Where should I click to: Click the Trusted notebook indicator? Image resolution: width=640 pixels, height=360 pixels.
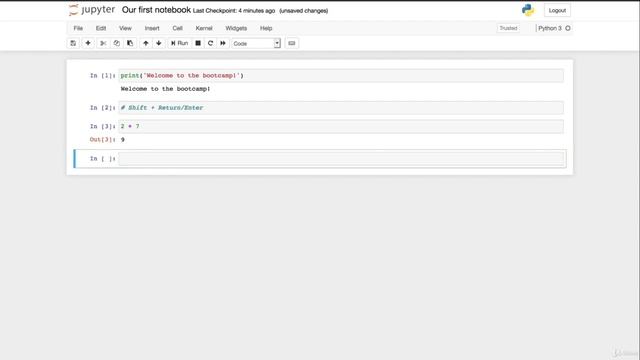pos(509,28)
